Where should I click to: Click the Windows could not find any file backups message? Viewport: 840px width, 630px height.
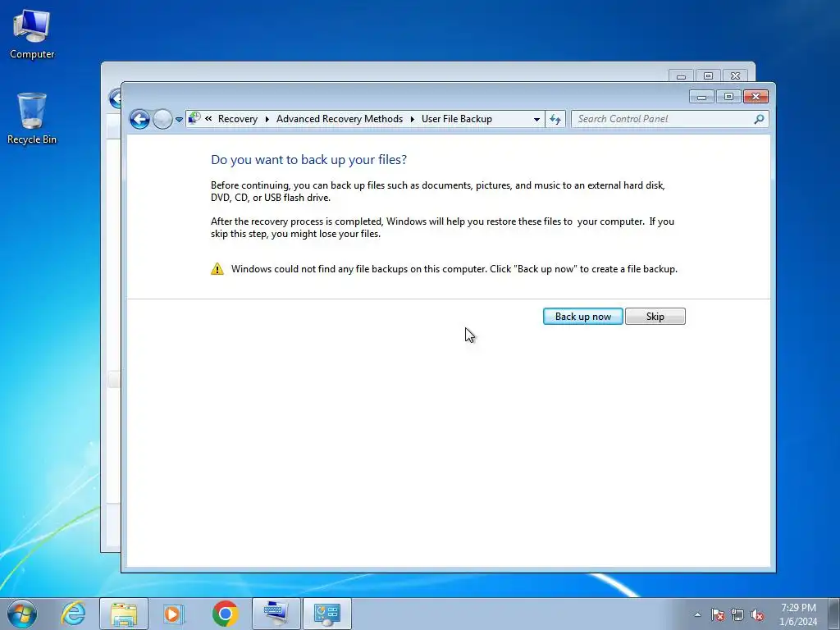[454, 269]
